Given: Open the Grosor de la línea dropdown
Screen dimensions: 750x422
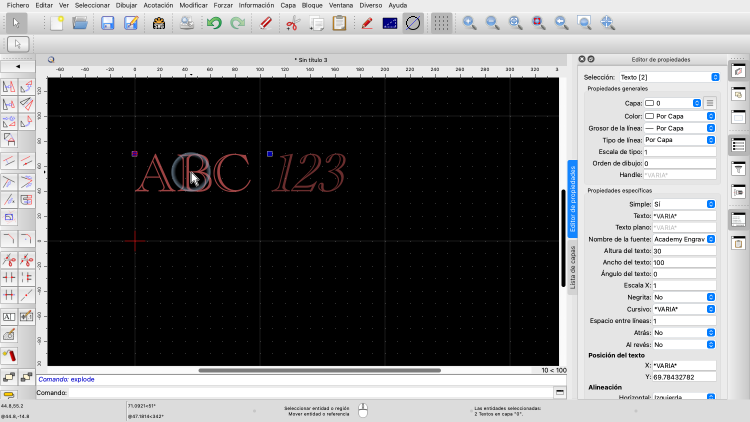Looking at the screenshot, I should click(680, 128).
